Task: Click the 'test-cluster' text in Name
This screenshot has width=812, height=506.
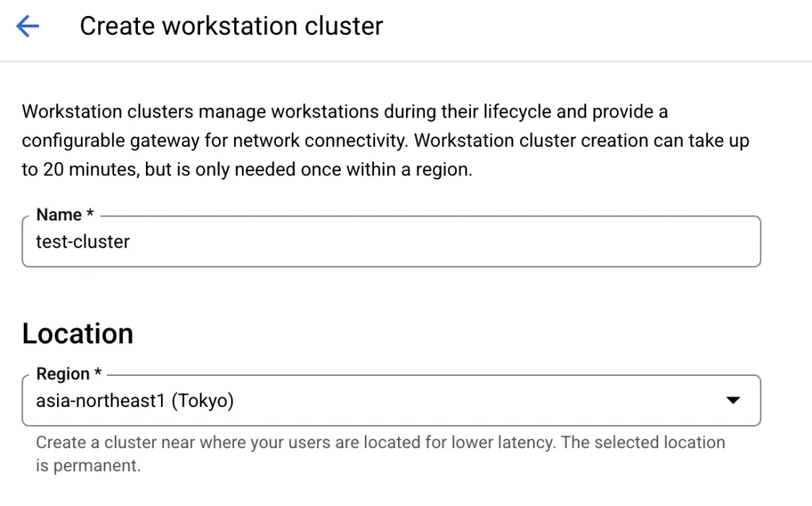Action: click(82, 242)
